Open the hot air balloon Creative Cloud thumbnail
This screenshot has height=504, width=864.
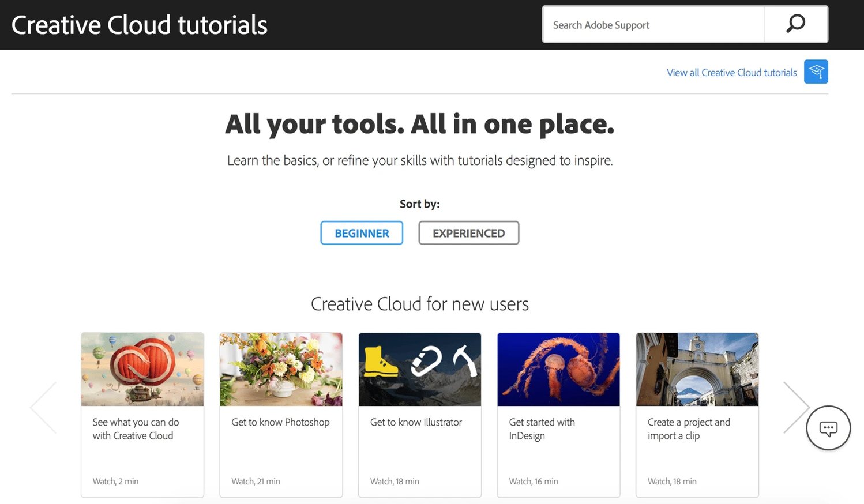pyautogui.click(x=142, y=369)
